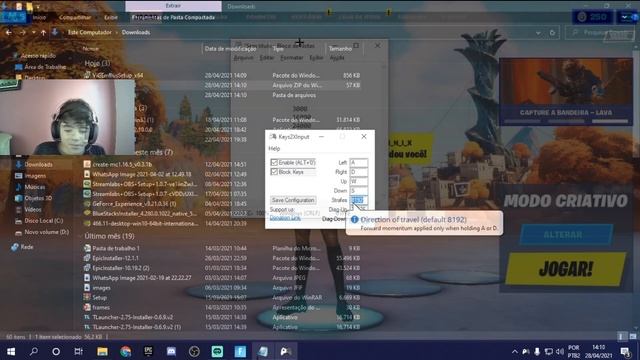This screenshot has width=640, height=360.
Task: Show hidden system tray icons
Action: (515, 351)
